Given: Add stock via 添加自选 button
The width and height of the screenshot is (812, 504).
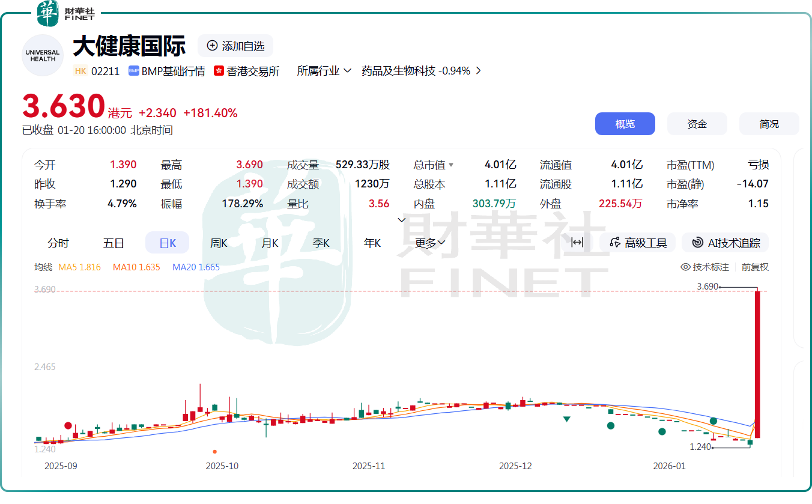Looking at the screenshot, I should (235, 46).
